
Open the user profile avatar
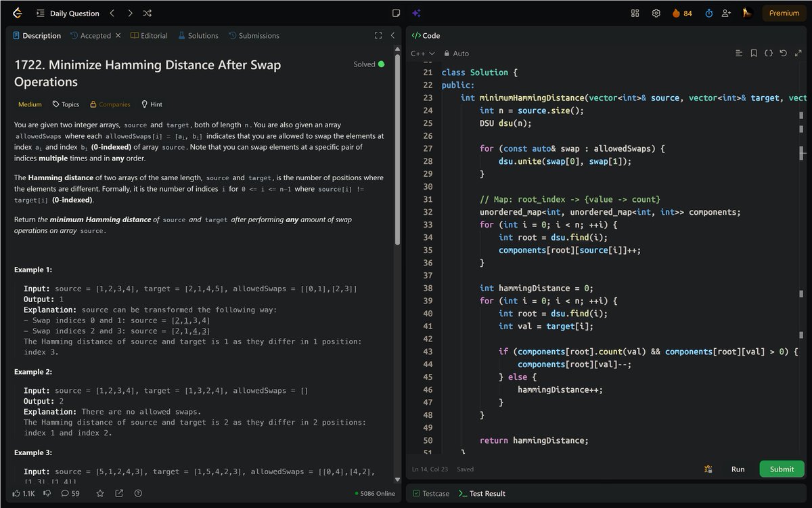pos(747,13)
